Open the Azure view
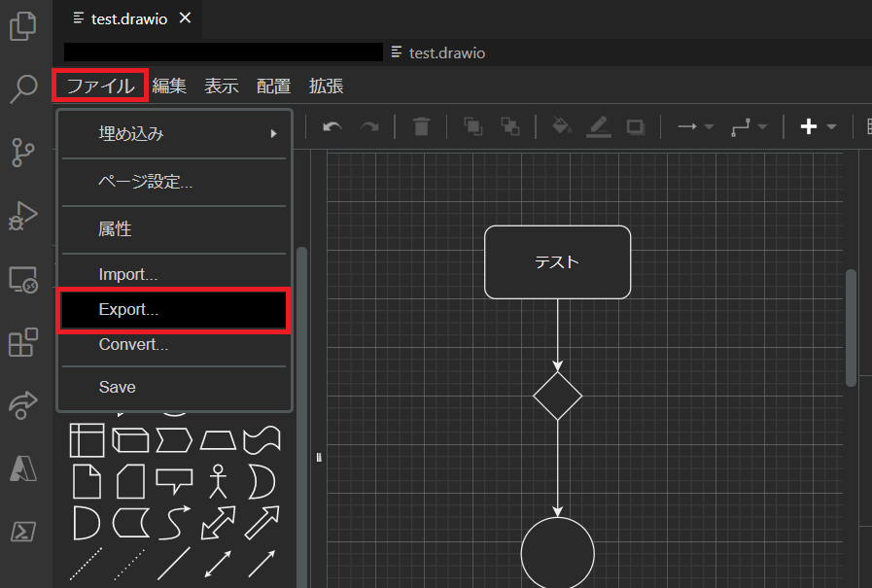872x588 pixels. point(23,467)
